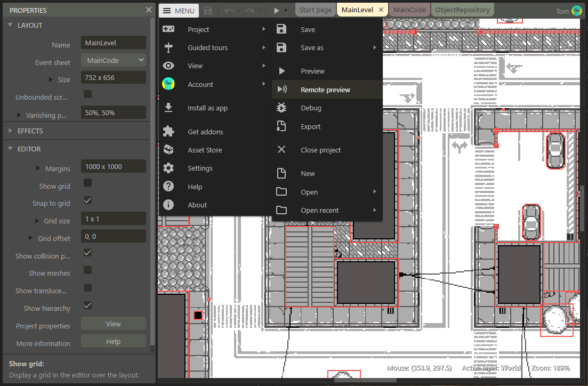
Task: Click the Export icon in submenu
Action: click(281, 126)
